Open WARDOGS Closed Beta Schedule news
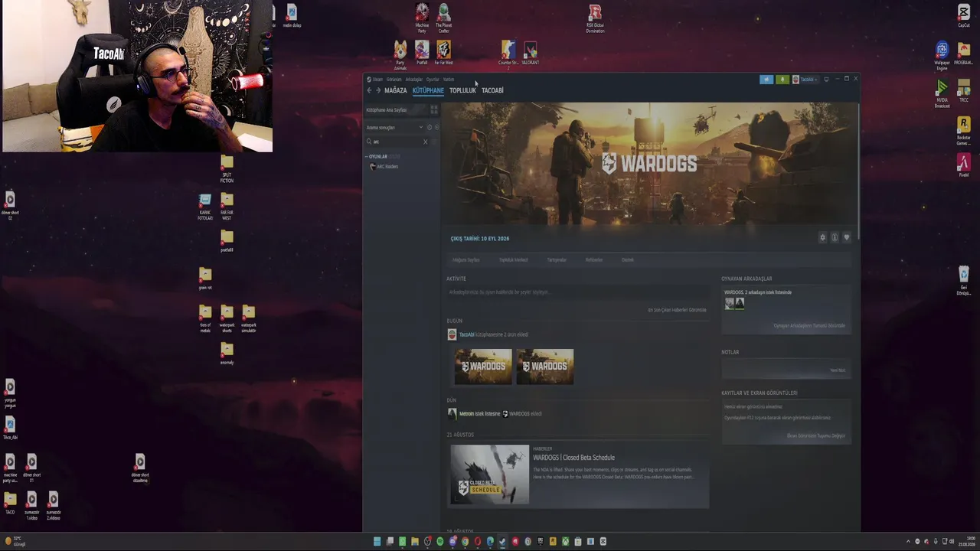This screenshot has width=980, height=551. 573,458
